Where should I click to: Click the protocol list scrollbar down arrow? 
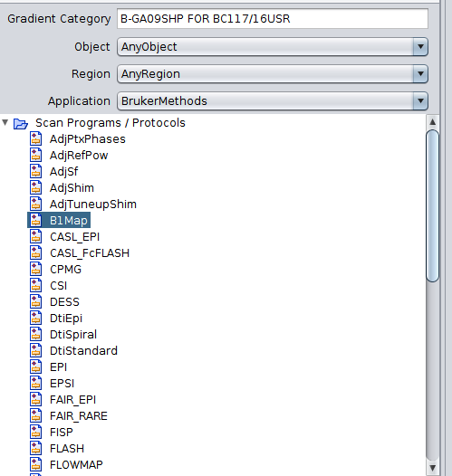point(433,467)
